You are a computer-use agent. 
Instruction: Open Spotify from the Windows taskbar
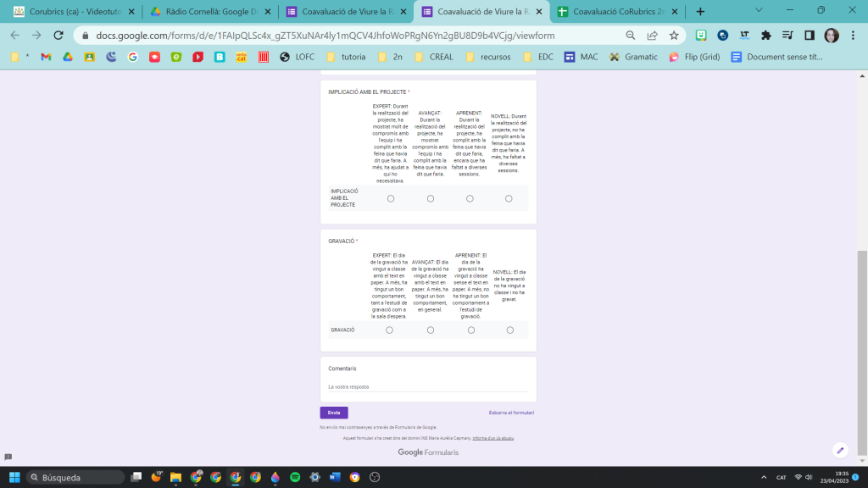tap(295, 477)
